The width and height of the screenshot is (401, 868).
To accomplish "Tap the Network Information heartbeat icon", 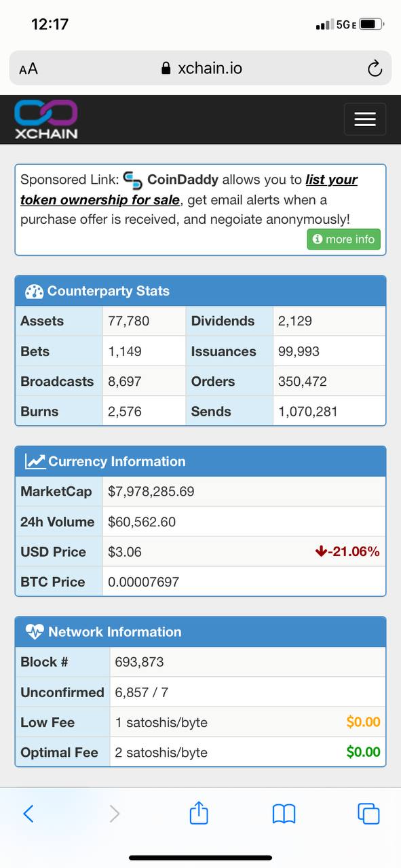I will click(34, 631).
